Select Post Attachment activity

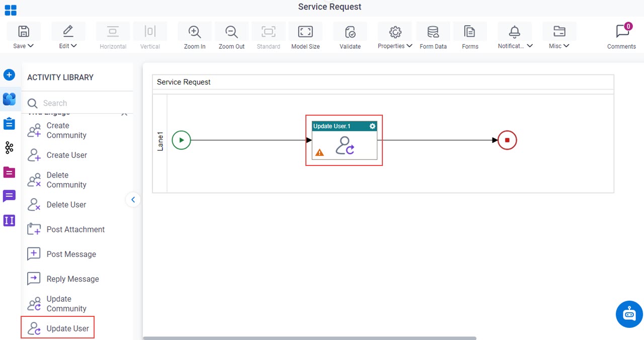click(66, 229)
